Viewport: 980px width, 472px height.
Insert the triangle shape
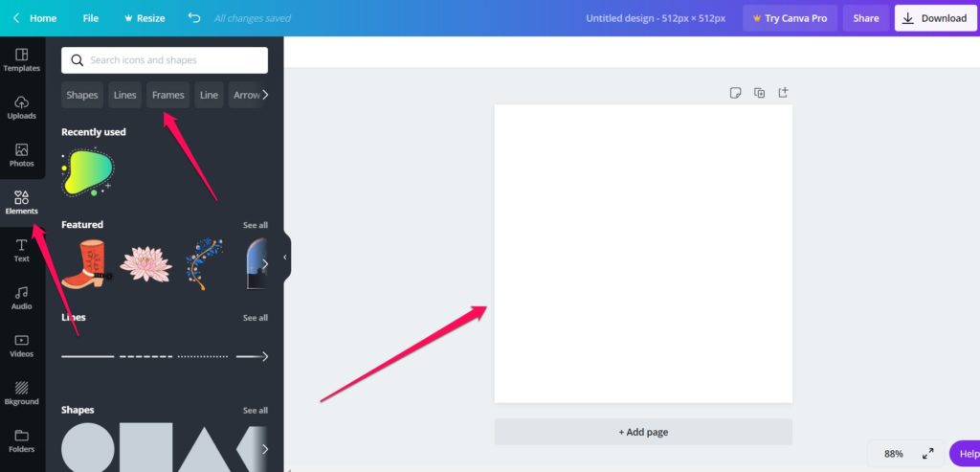[x=205, y=449]
